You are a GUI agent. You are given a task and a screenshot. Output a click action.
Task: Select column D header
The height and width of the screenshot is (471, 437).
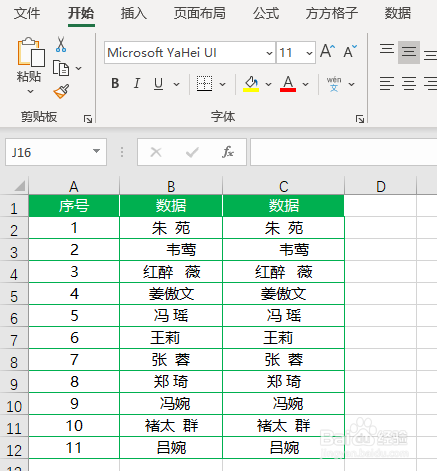point(381,186)
